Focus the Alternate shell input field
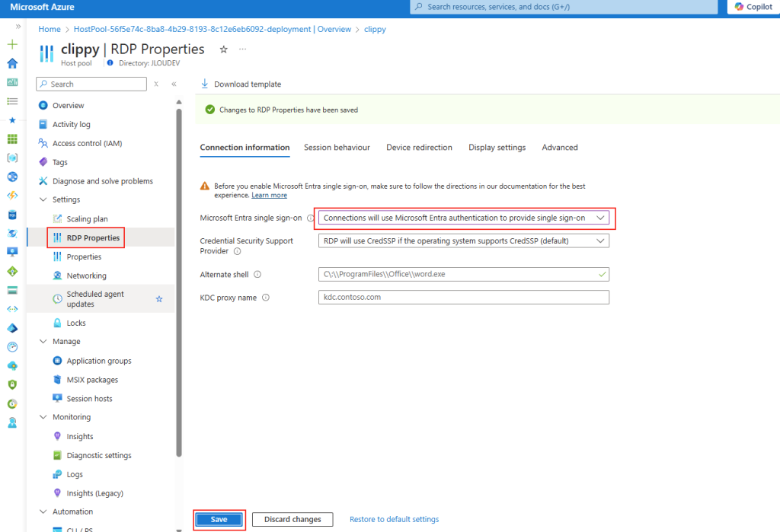This screenshot has height=532, width=780. coord(464,275)
